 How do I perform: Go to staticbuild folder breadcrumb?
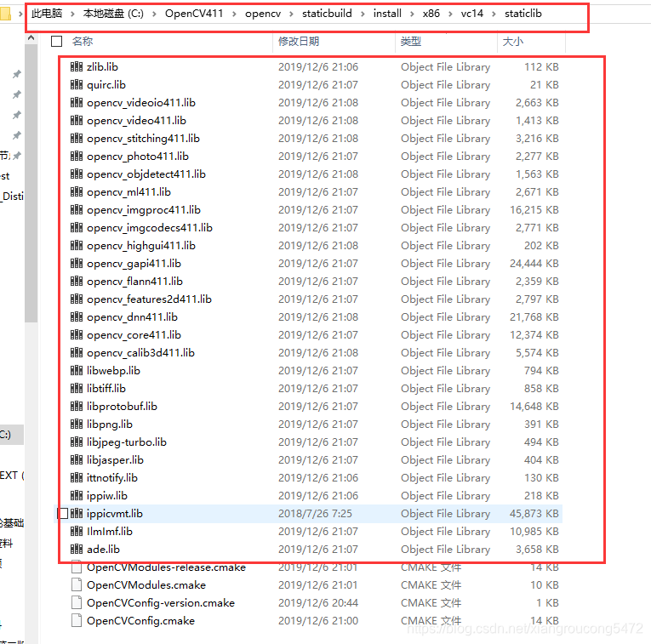[x=327, y=14]
